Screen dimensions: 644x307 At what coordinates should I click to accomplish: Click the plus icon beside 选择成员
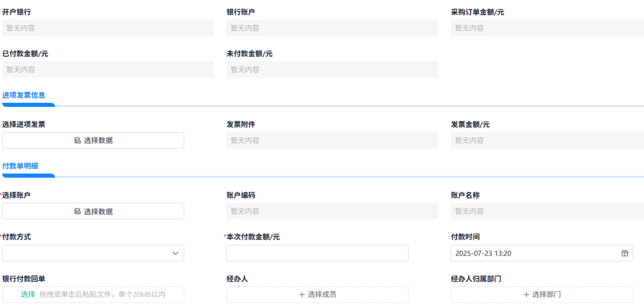point(302,295)
